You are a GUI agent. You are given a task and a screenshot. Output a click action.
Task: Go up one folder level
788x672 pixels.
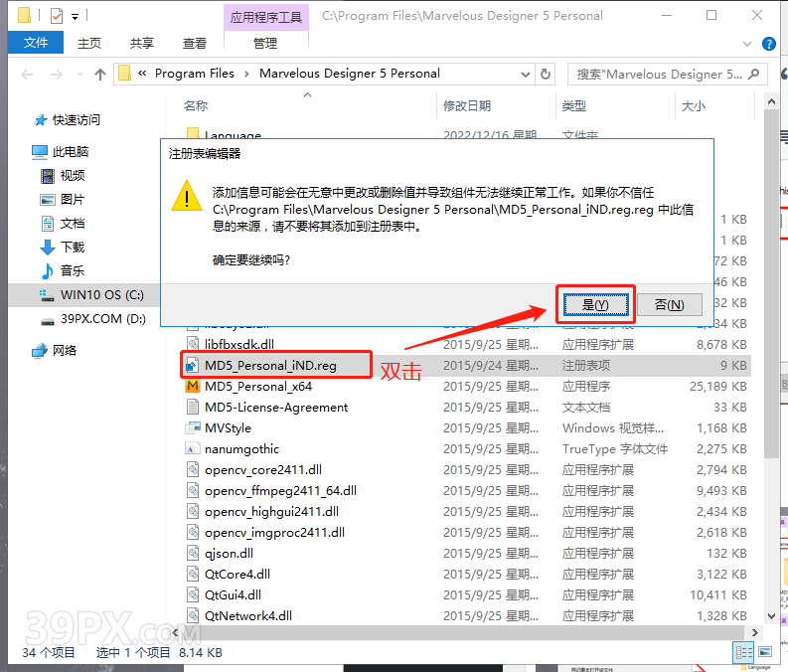[x=100, y=75]
